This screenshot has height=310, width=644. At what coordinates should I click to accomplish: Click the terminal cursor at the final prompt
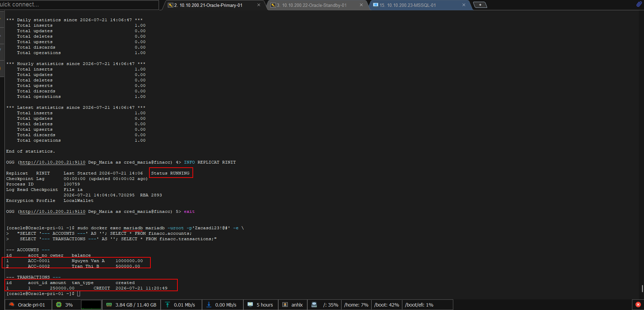79,294
